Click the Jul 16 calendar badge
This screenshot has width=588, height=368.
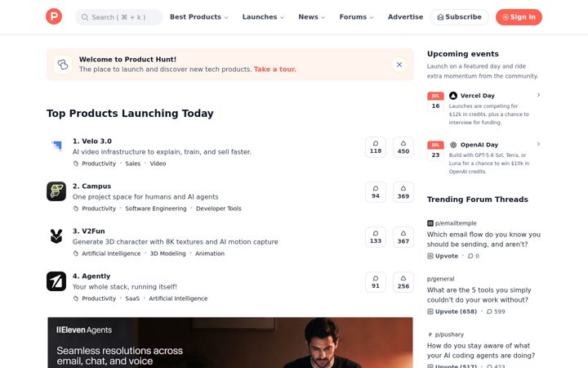(435, 101)
